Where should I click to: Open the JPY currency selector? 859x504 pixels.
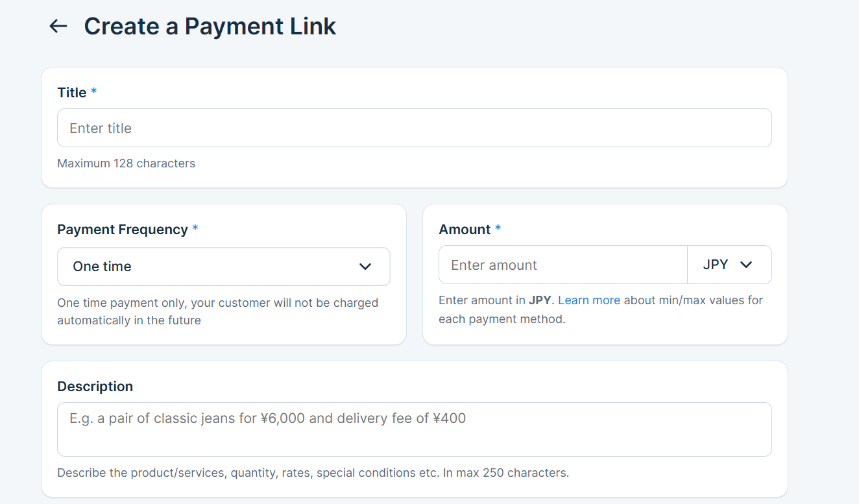[x=729, y=265]
